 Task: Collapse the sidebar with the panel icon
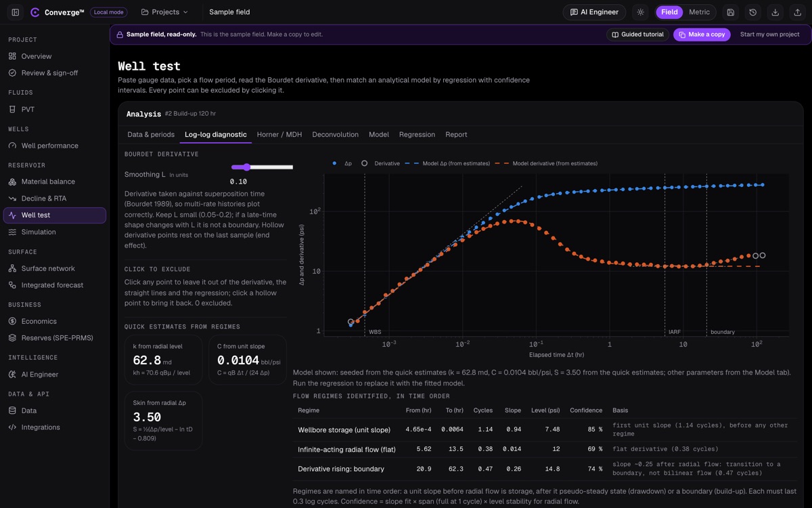tap(16, 12)
